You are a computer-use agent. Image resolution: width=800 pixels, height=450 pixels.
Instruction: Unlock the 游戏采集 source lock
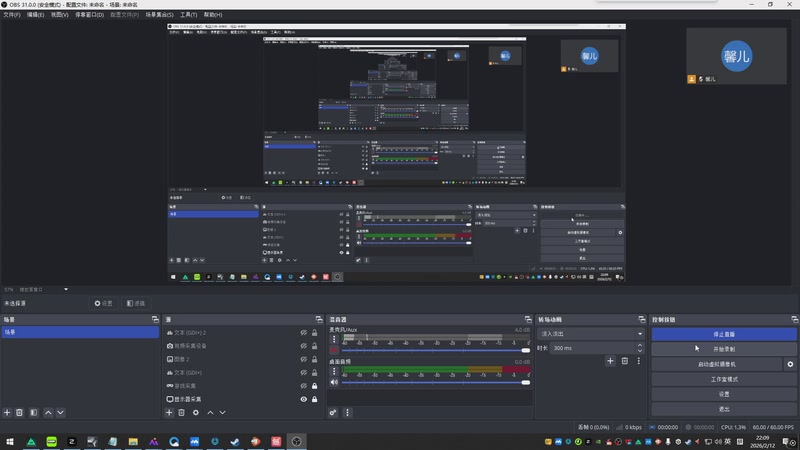[x=315, y=385]
